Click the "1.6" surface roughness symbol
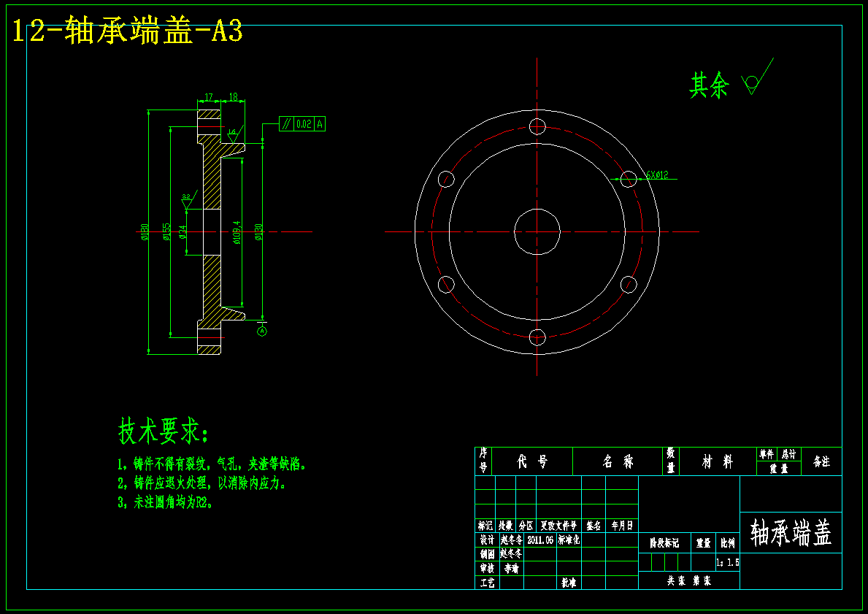 234,134
